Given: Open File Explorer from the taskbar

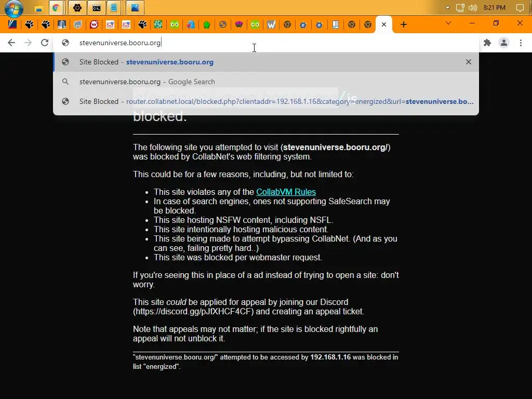Looking at the screenshot, I should [38, 8].
